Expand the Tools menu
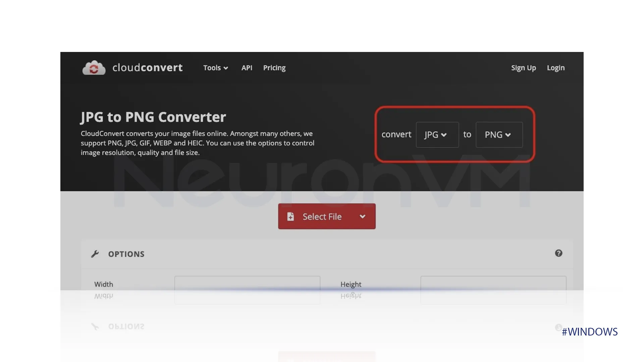 pyautogui.click(x=216, y=68)
